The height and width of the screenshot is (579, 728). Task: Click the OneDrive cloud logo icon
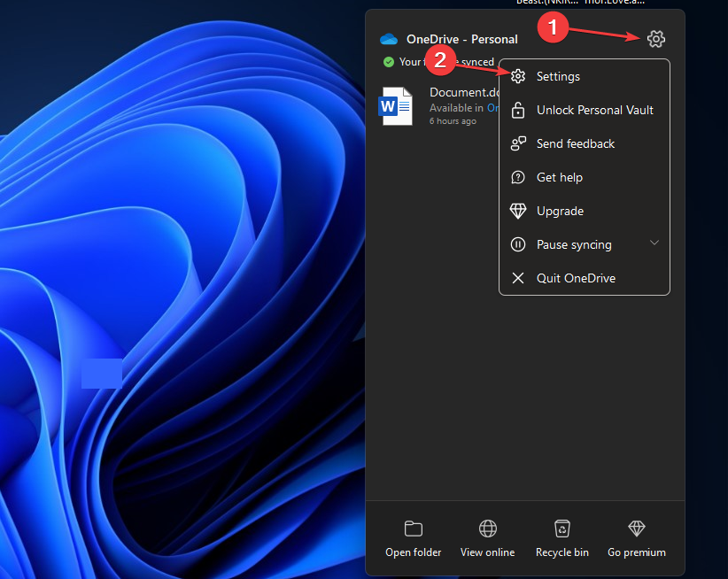point(389,39)
